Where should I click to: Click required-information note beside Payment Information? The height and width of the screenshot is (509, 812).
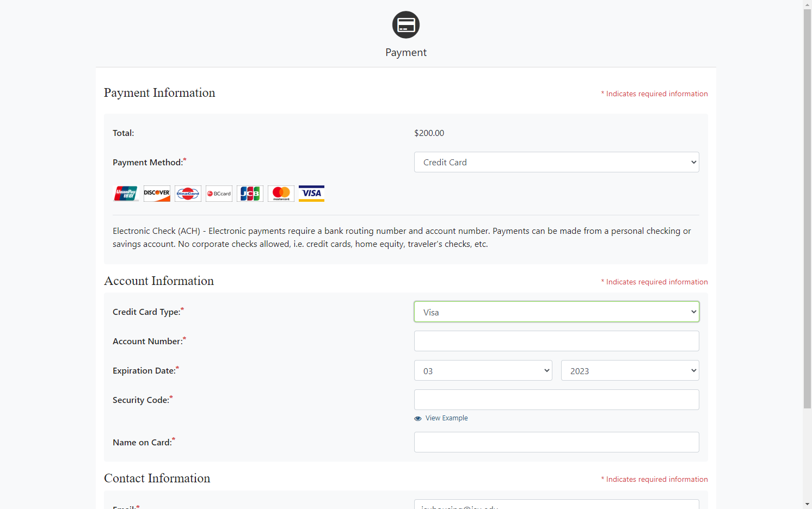click(655, 94)
